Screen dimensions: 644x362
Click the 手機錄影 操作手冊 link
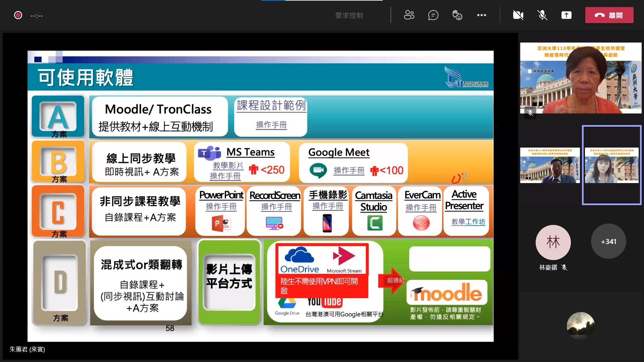tap(328, 206)
